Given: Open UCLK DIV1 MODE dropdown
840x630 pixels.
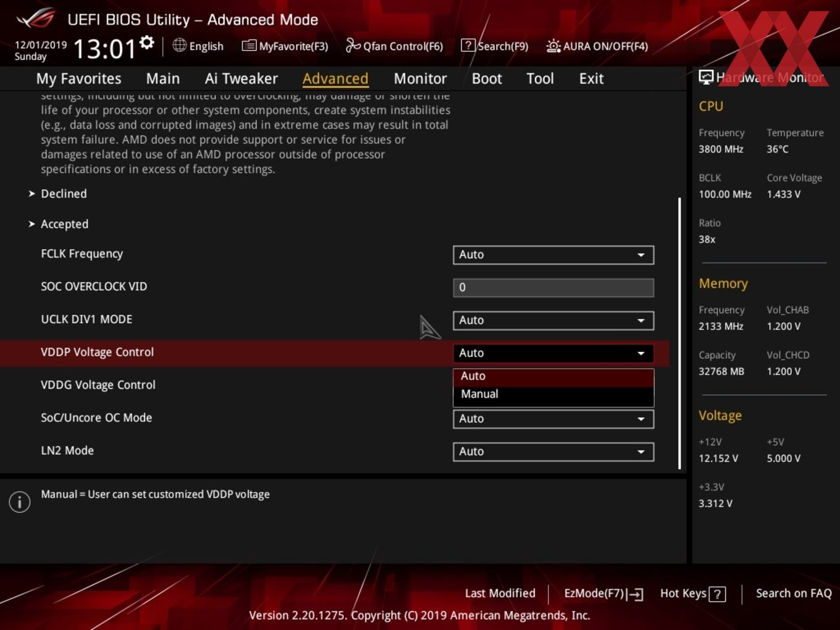Looking at the screenshot, I should click(553, 320).
